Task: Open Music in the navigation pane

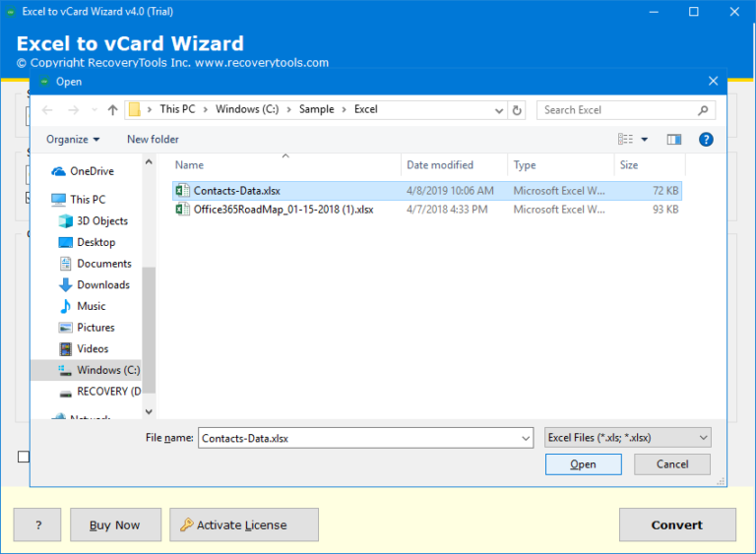Action: click(83, 306)
